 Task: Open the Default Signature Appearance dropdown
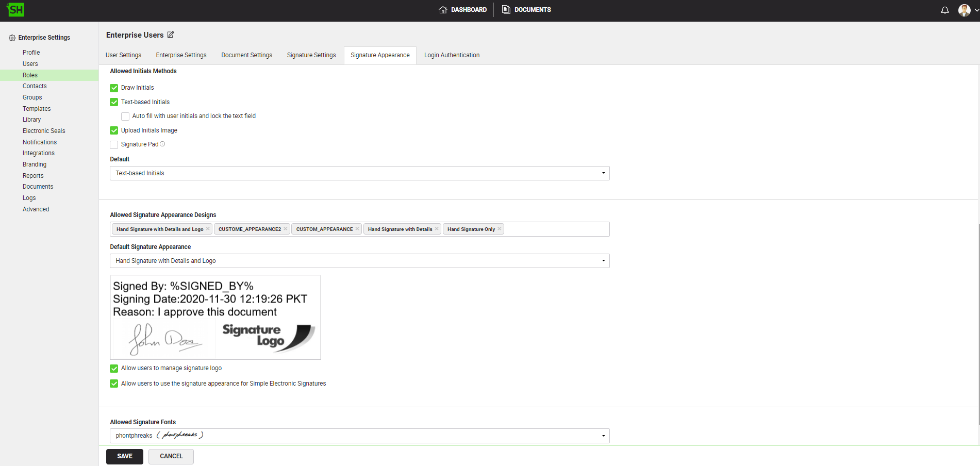(359, 261)
